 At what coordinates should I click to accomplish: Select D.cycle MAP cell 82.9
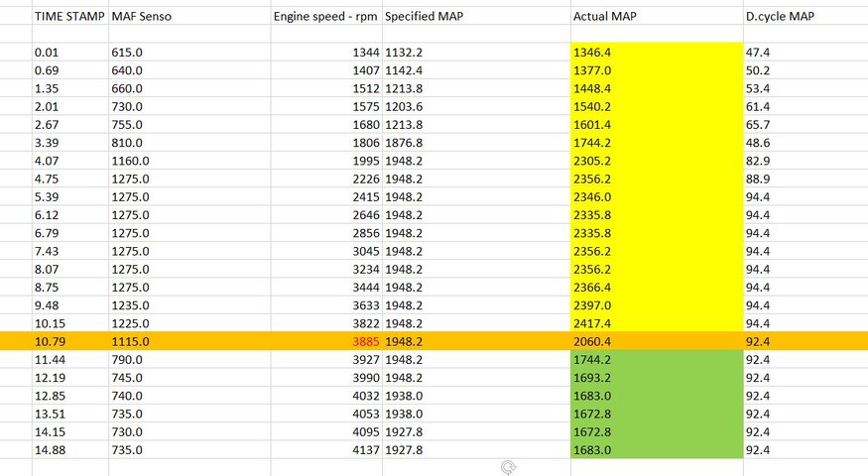tap(806, 161)
